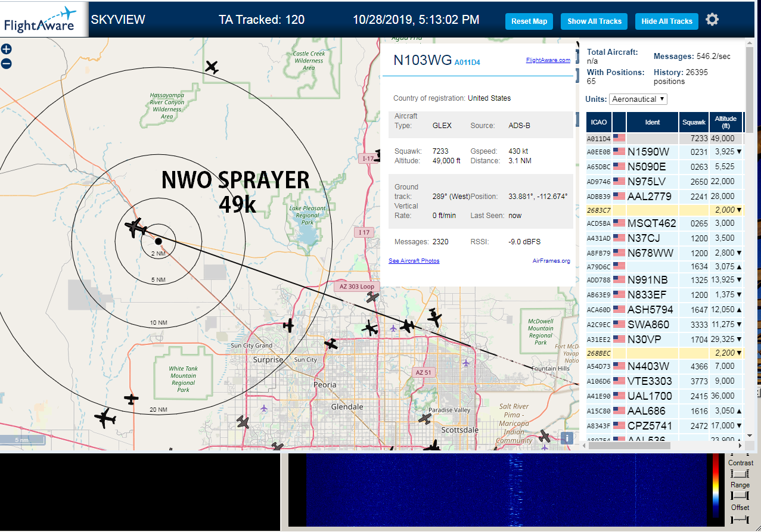Screen dimensions: 761x532
Task: Click US flag in UAL1700 row
Action: [x=619, y=396]
